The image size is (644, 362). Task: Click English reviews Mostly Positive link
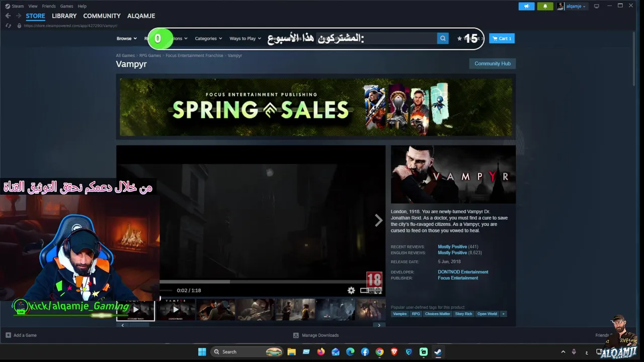pos(452,253)
